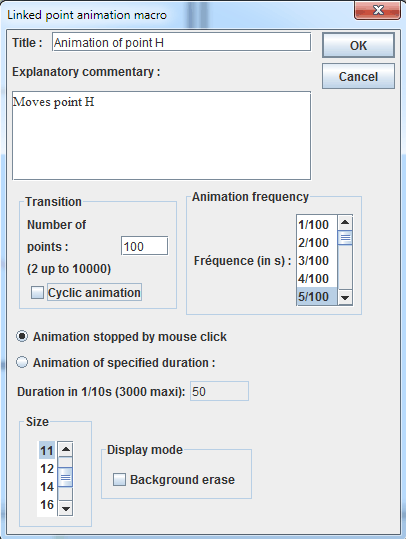Close the Linked point animation dialog

[x=377, y=11]
